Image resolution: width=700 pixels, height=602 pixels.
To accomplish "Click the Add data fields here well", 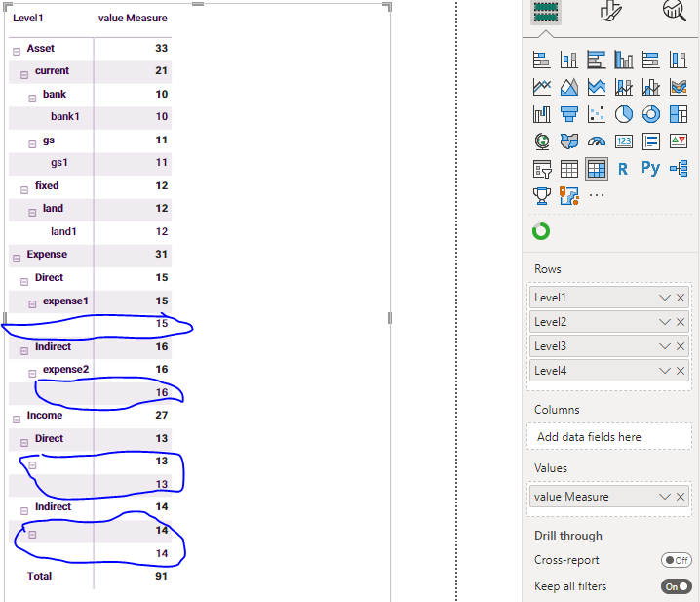I will (x=609, y=437).
